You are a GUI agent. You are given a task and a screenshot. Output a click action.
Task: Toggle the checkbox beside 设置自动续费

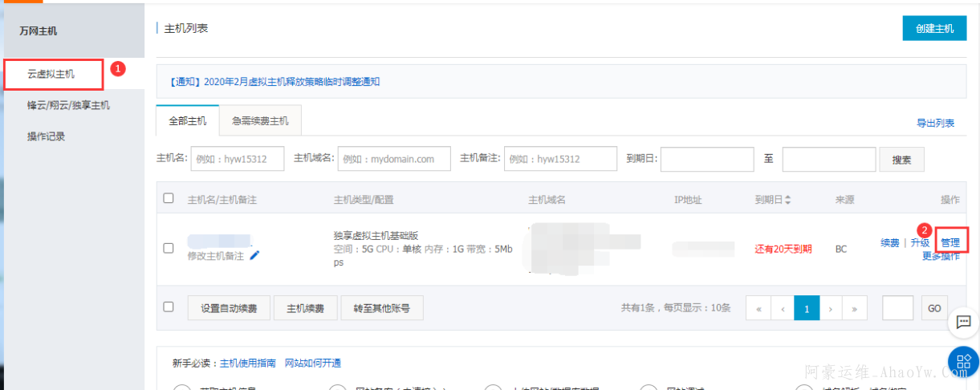169,307
